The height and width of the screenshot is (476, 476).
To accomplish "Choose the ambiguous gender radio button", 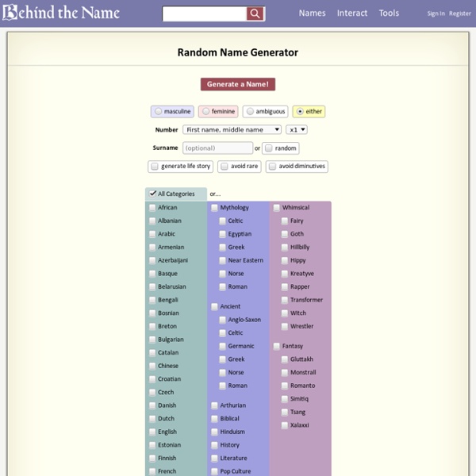I will [251, 112].
